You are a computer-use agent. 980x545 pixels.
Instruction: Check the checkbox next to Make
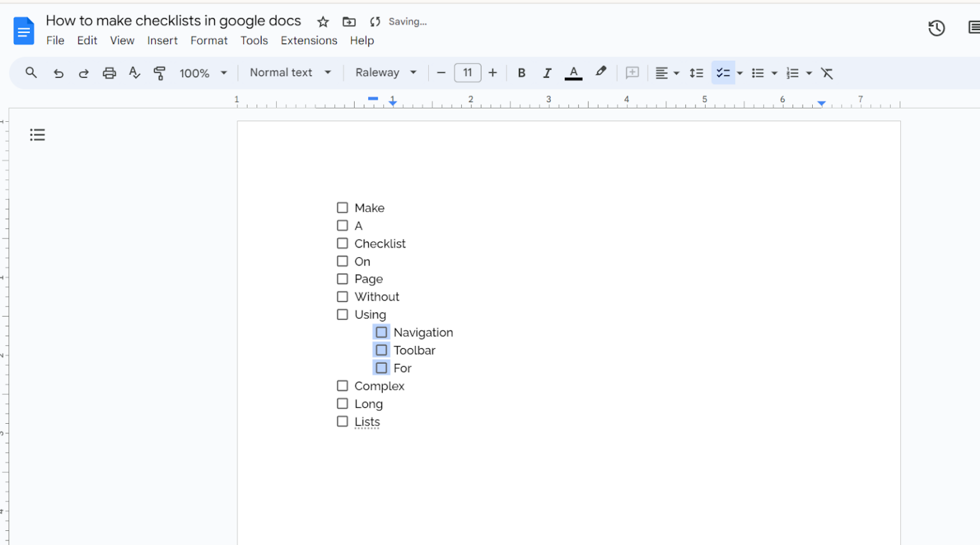[342, 207]
